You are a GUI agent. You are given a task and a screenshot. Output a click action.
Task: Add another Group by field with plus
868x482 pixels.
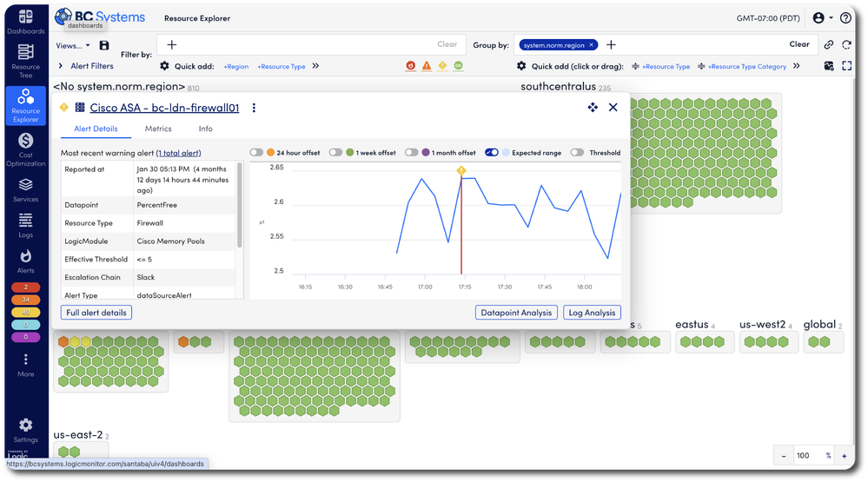(611, 45)
